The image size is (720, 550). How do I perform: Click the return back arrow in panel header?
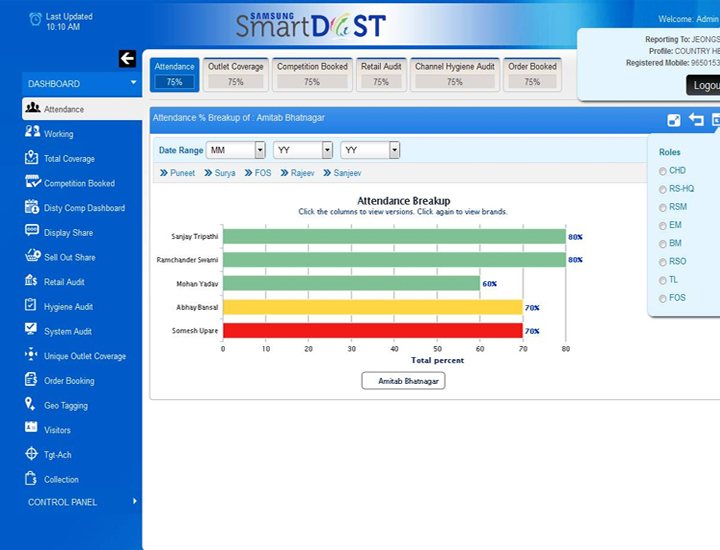(696, 120)
